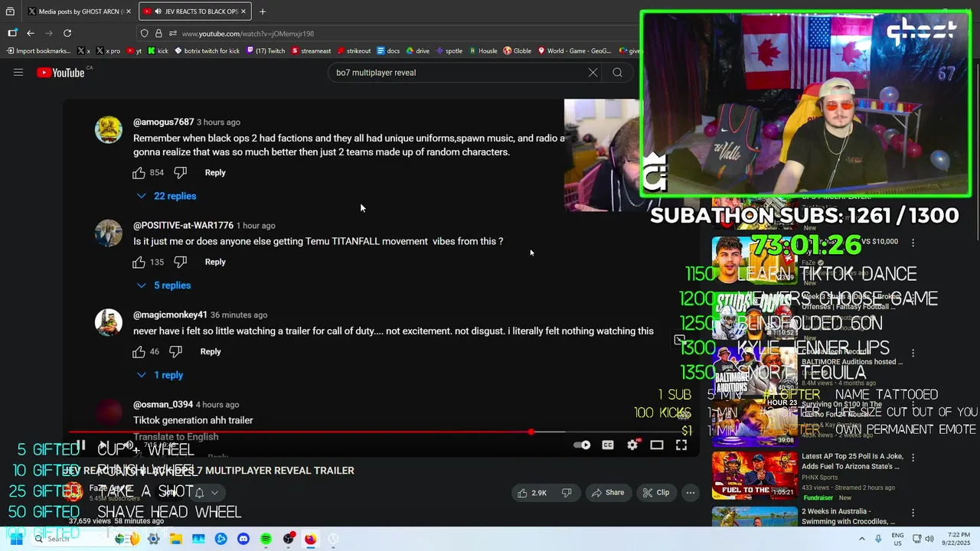Like the video with 2.9K likes
Screen dimensions: 980x551
click(x=532, y=493)
